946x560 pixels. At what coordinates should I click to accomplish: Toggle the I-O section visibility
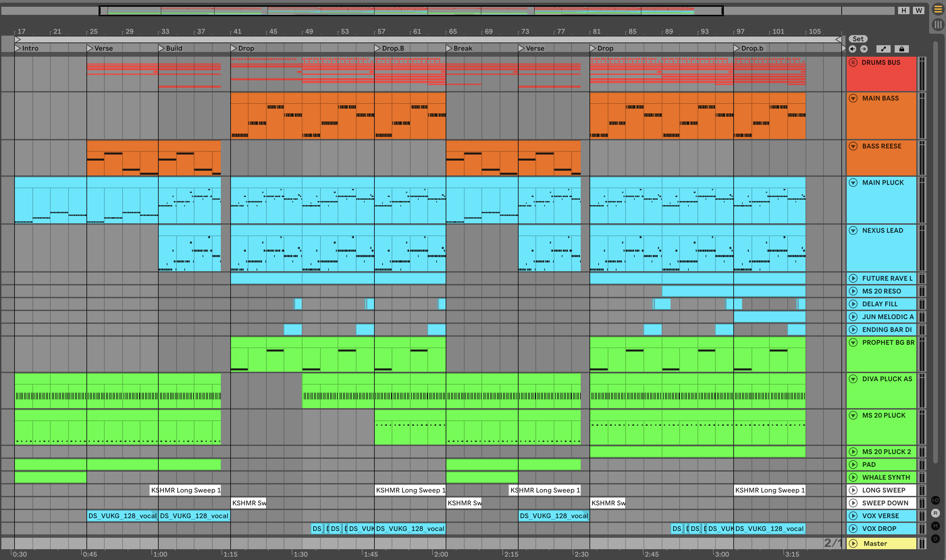click(x=936, y=500)
